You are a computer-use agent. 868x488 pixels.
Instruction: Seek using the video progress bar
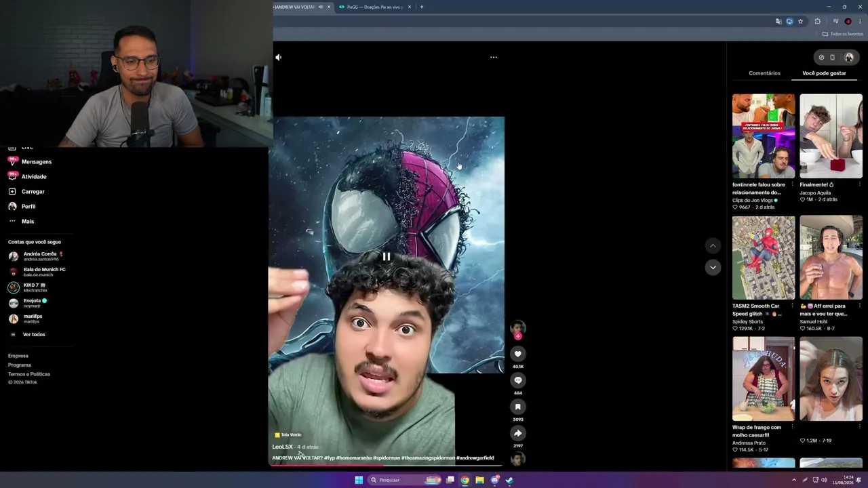(x=387, y=465)
